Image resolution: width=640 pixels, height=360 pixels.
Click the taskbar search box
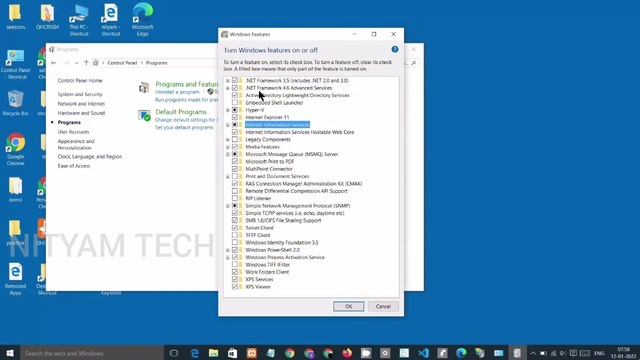92,353
